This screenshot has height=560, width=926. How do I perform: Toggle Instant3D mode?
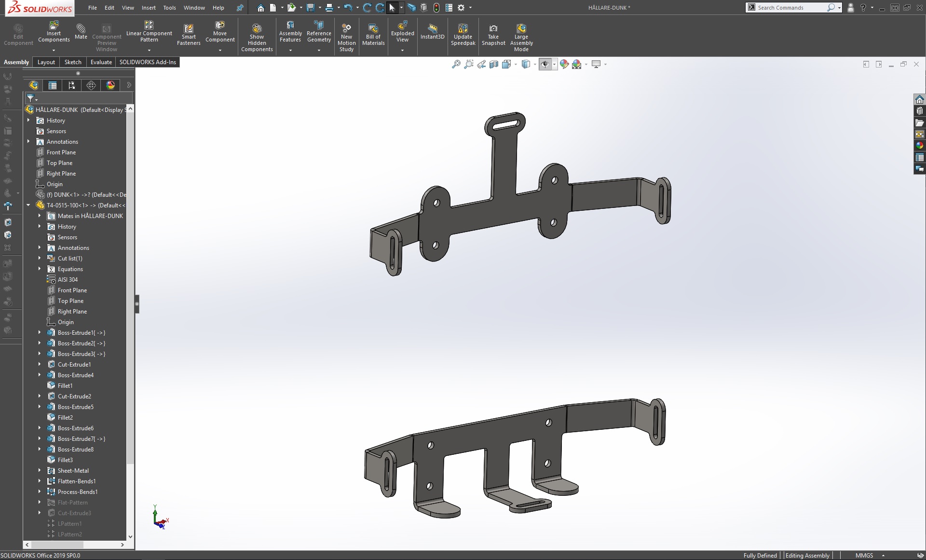[432, 28]
